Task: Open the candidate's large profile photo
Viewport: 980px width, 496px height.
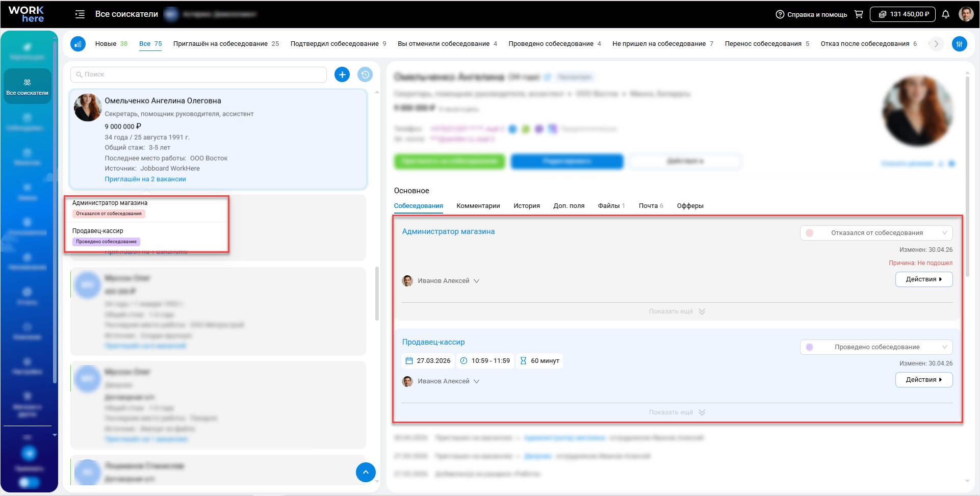Action: (x=917, y=111)
